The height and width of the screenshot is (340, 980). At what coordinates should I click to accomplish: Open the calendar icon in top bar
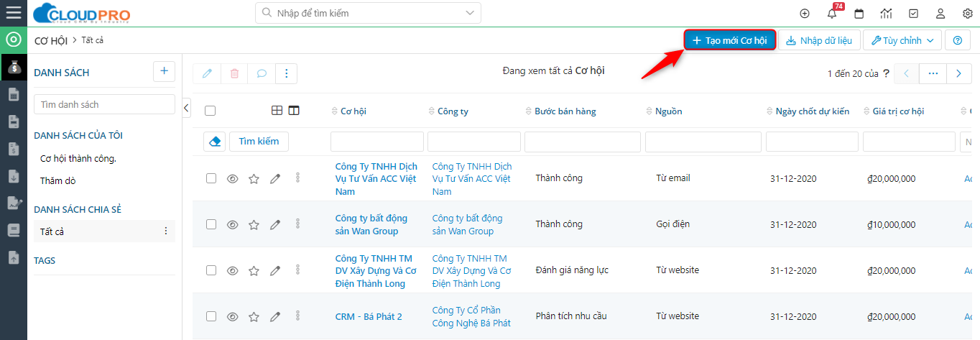[859, 14]
